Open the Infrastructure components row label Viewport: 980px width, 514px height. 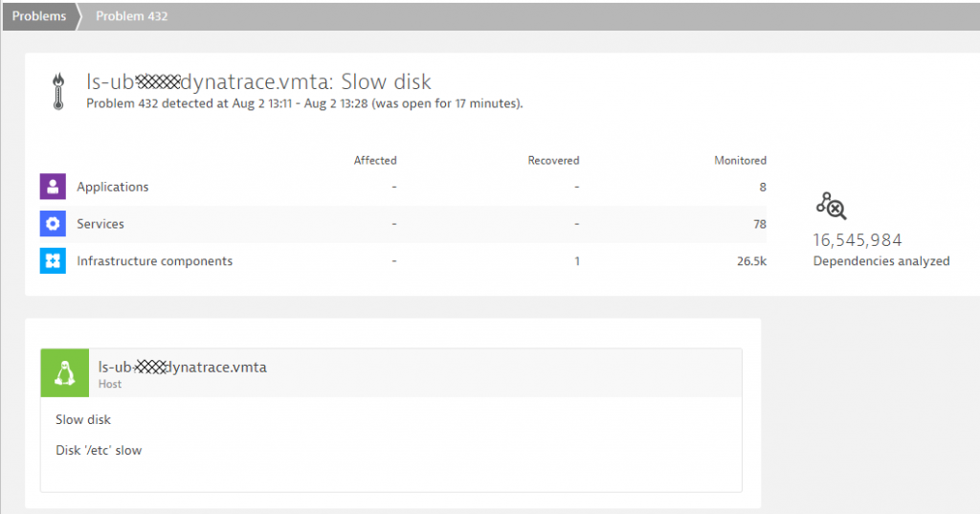coord(154,261)
